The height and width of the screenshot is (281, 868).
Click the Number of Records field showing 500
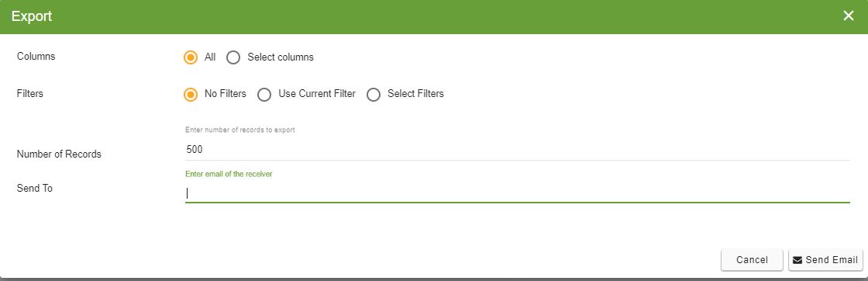click(x=517, y=150)
